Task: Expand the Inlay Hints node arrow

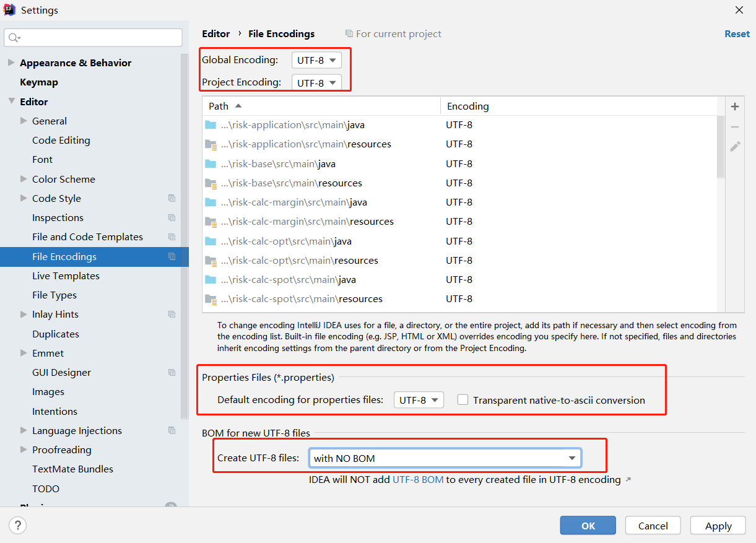Action: [x=24, y=315]
